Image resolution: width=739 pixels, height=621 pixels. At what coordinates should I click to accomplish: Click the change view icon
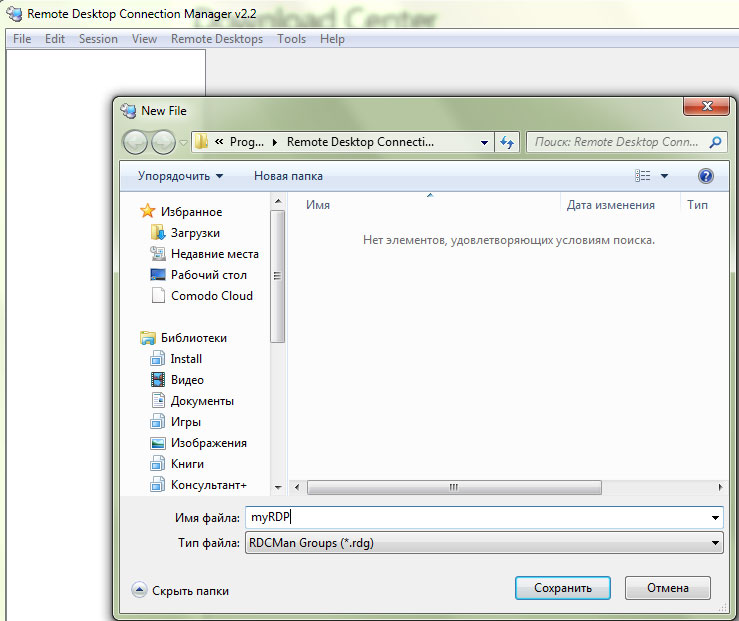pyautogui.click(x=642, y=176)
